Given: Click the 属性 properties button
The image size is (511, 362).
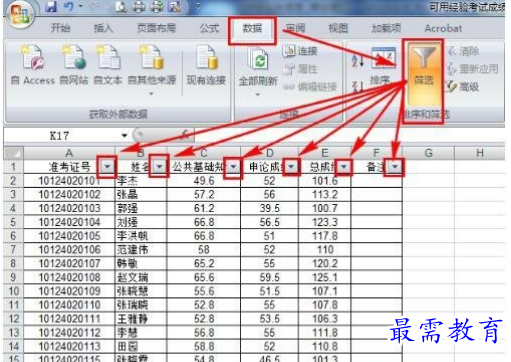Looking at the screenshot, I should 300,69.
